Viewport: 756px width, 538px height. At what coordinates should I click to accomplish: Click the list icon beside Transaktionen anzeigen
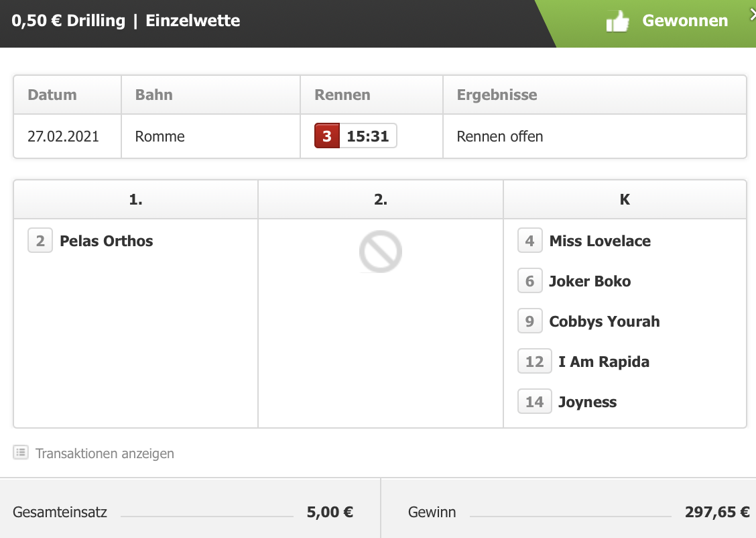[x=21, y=453]
